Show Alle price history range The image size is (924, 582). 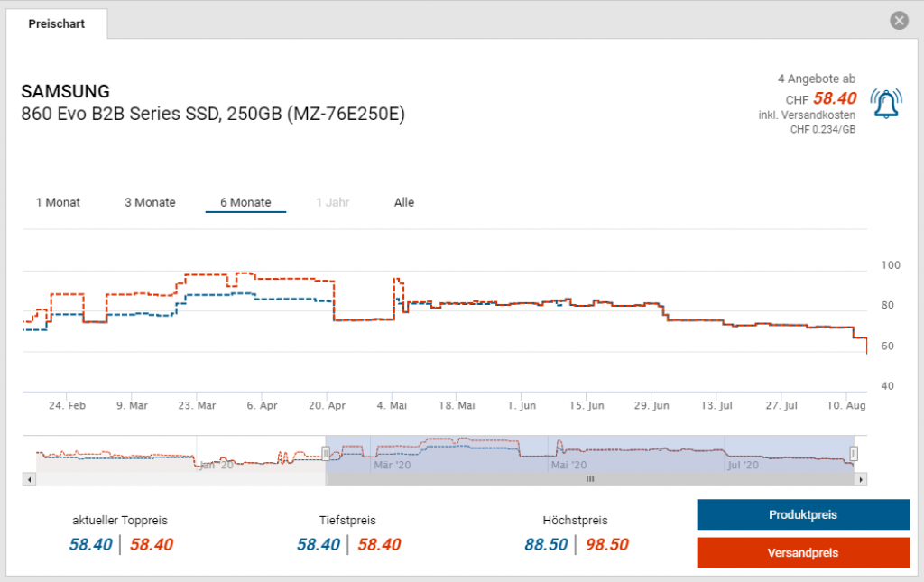tap(404, 202)
